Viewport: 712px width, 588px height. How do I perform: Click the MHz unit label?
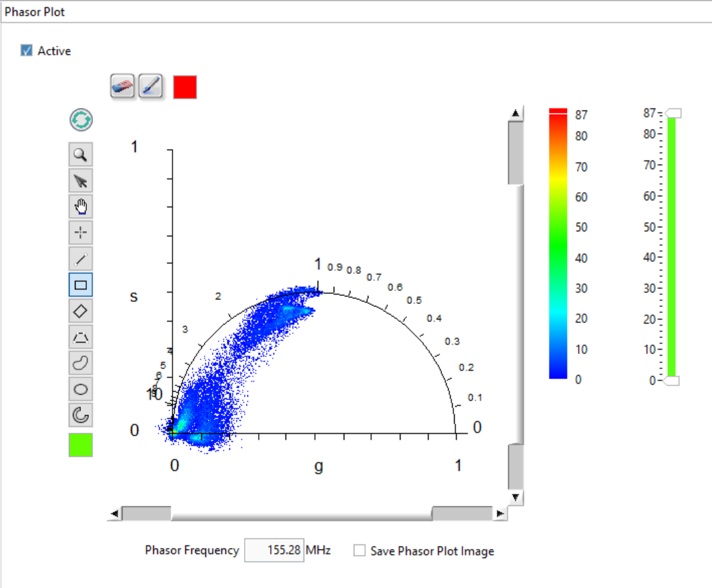coord(318,551)
